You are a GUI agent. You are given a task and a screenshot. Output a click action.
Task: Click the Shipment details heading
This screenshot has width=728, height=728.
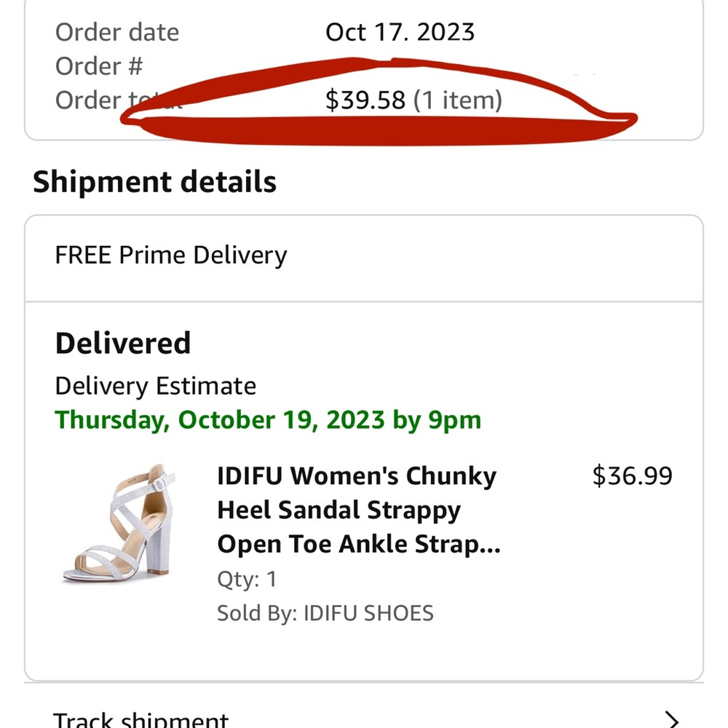[x=154, y=182]
